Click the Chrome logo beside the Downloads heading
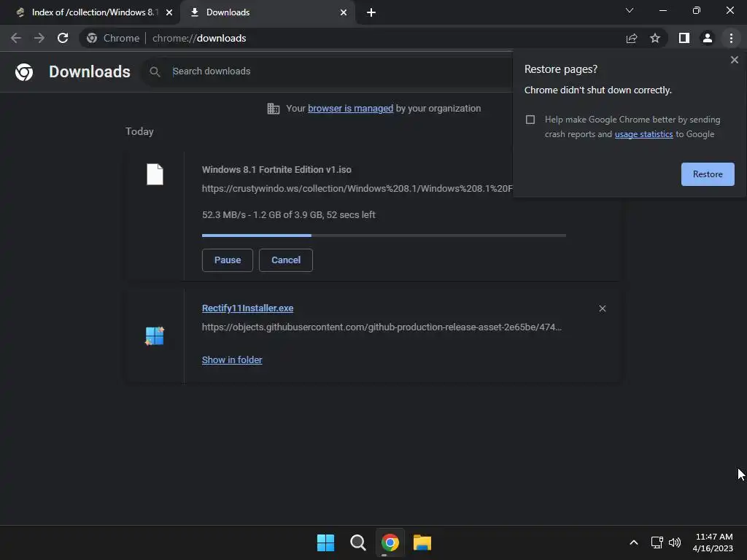The width and height of the screenshot is (747, 560). click(24, 72)
